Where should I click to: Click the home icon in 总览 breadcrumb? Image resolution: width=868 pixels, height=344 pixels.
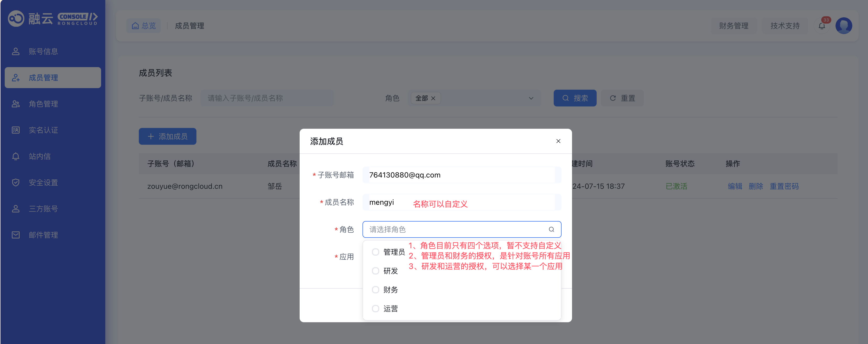135,26
